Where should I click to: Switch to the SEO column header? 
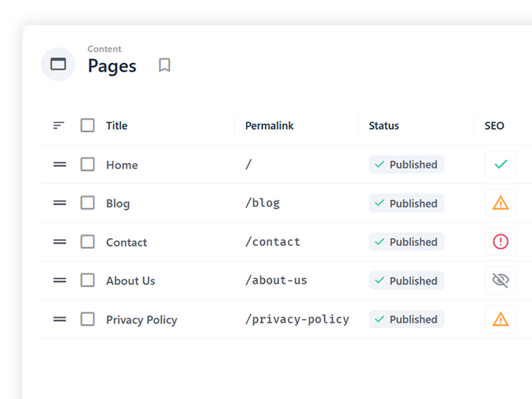coord(493,125)
